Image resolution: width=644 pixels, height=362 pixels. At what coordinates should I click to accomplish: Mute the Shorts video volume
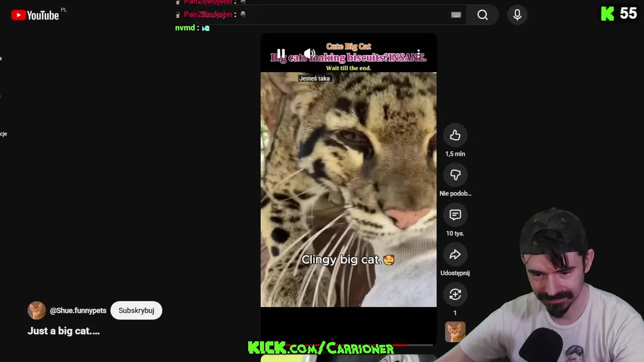(x=309, y=54)
